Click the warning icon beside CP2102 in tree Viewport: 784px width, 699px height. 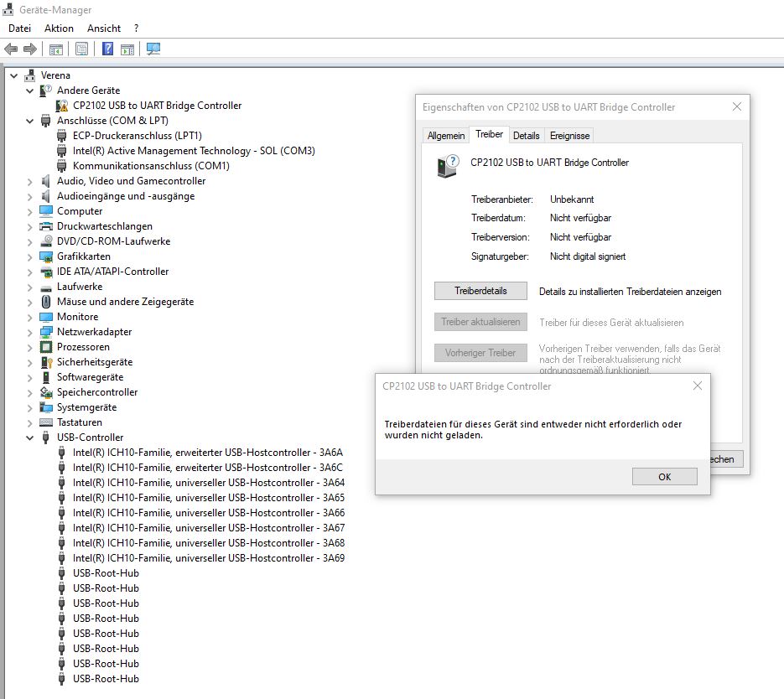[x=62, y=106]
